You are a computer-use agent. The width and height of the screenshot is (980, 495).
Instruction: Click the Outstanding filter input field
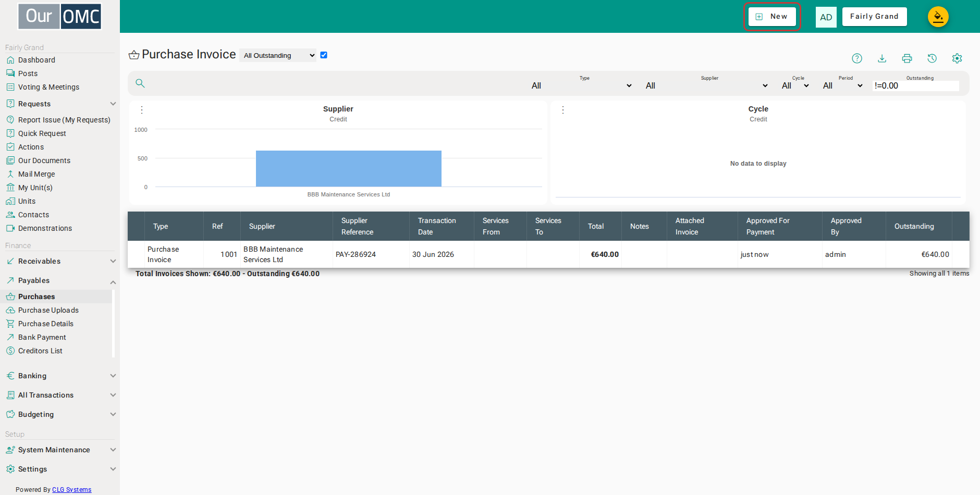pyautogui.click(x=916, y=85)
